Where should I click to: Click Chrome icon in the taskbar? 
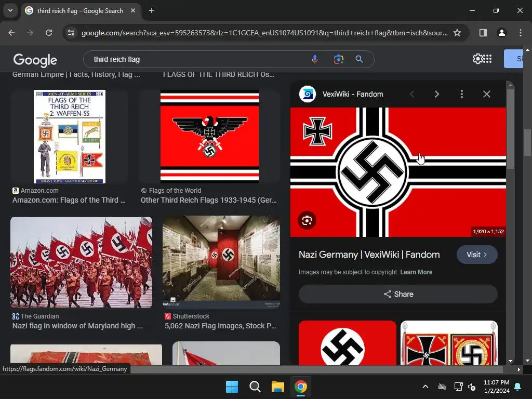point(301,387)
